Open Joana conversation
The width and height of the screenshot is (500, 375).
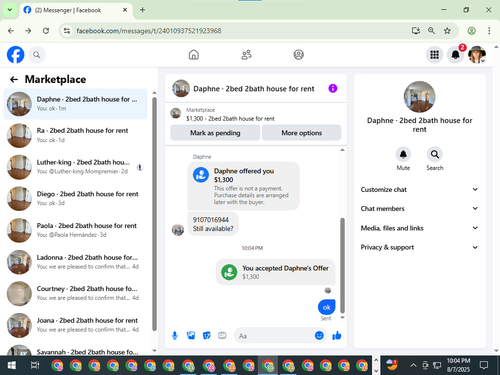(x=75, y=325)
